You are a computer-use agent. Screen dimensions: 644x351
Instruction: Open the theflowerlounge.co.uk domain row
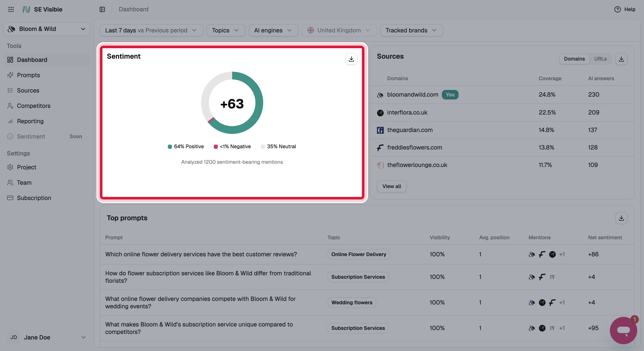tap(502, 165)
